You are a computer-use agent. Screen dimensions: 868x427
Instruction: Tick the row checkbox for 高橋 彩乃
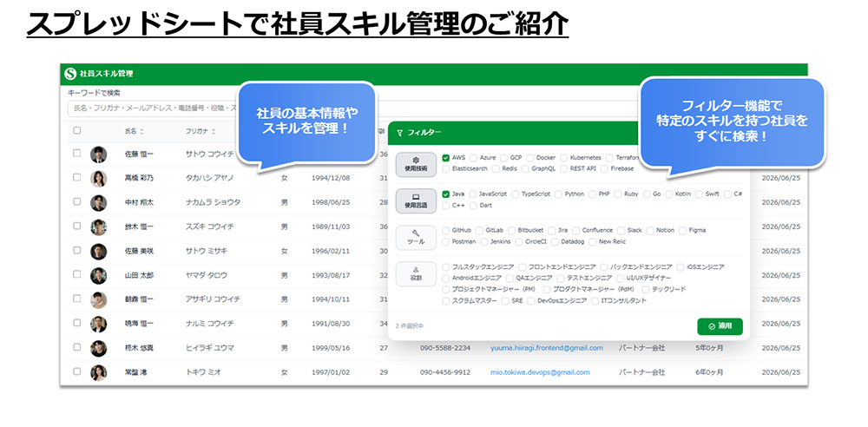point(77,177)
